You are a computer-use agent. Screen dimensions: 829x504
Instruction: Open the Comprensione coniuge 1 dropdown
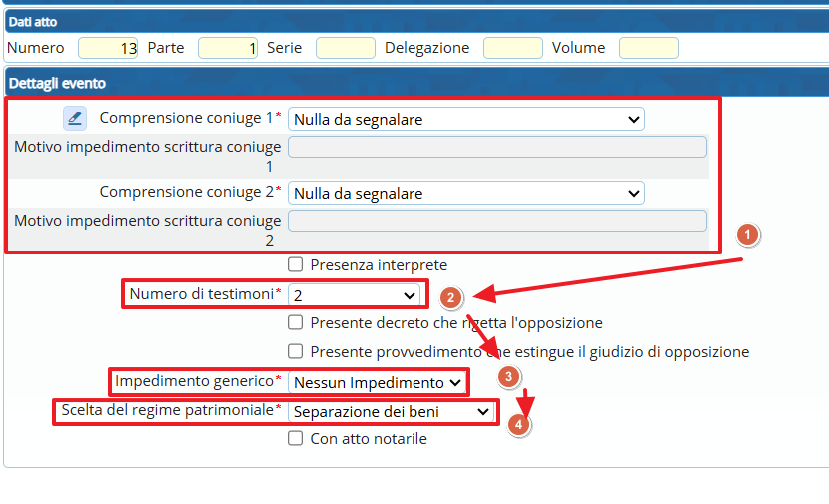[465, 120]
